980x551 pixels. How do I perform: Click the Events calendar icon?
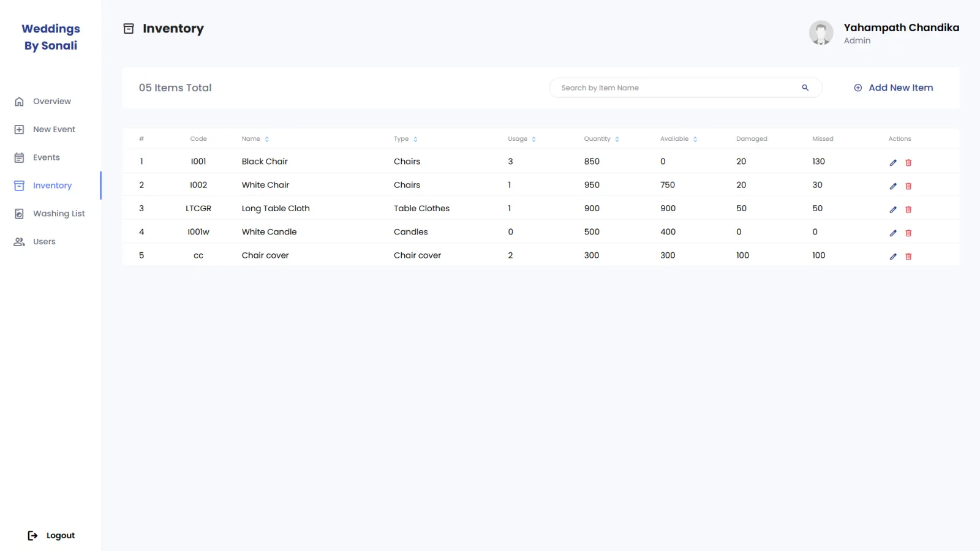pyautogui.click(x=19, y=158)
